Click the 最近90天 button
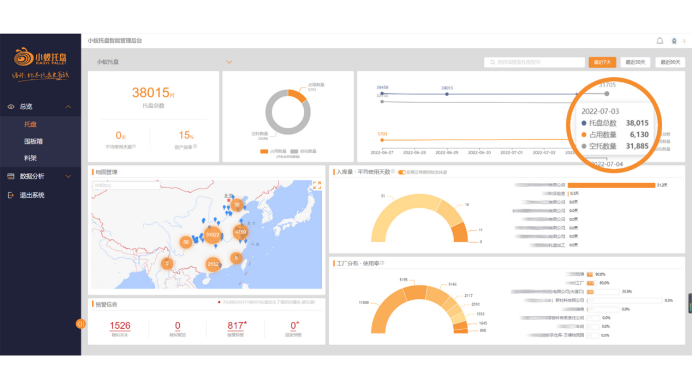The width and height of the screenshot is (693, 390). click(670, 62)
